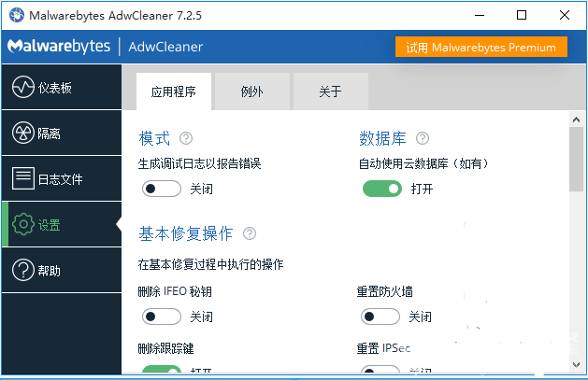This screenshot has width=588, height=380.
Task: Click the help icon next to 模式
Action: click(x=186, y=138)
